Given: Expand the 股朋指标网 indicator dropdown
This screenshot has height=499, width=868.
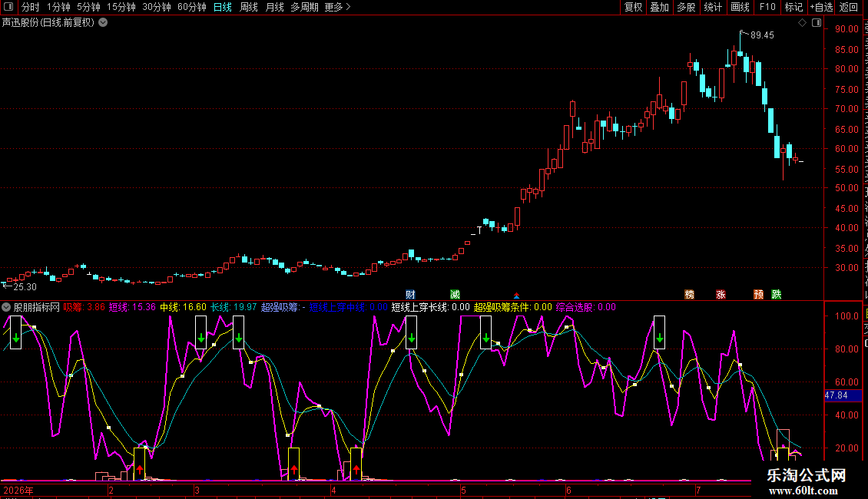Looking at the screenshot, I should pyautogui.click(x=6, y=307).
